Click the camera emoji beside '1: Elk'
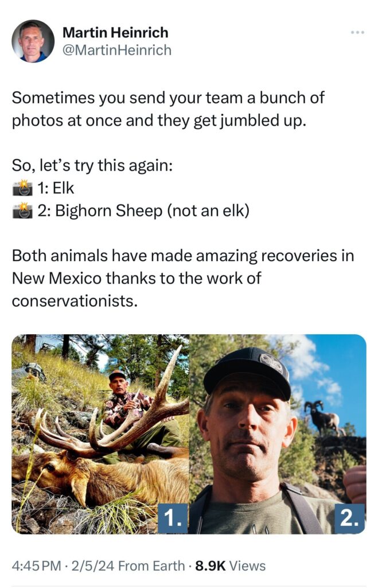This screenshot has width=378, height=588. pyautogui.click(x=22, y=188)
